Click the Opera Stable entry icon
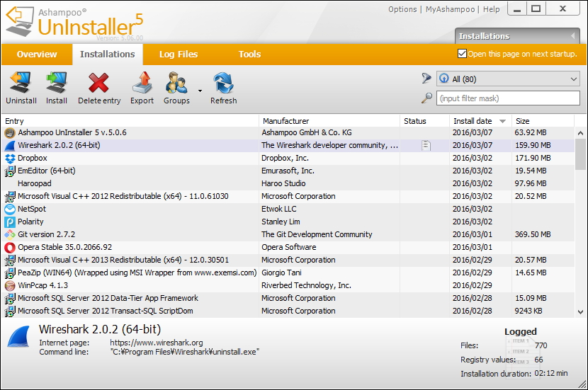The height and width of the screenshot is (390, 588). click(x=10, y=247)
